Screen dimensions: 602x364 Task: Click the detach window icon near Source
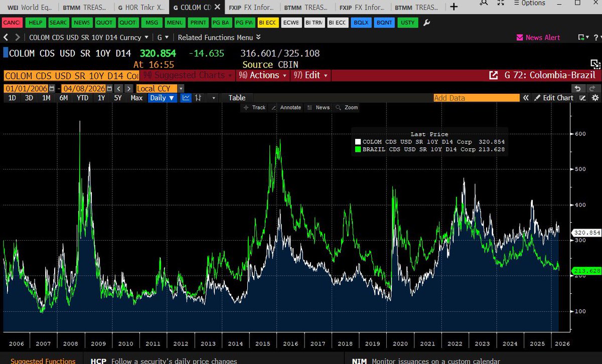coord(594,64)
